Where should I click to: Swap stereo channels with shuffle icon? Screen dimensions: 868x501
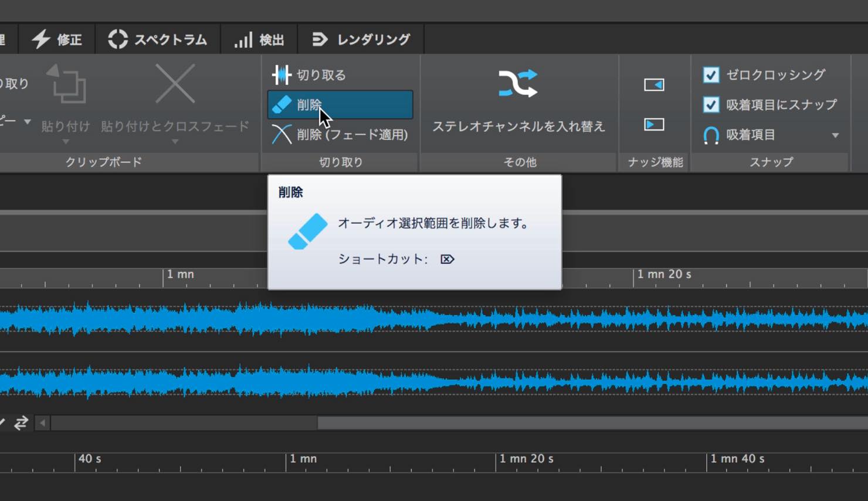(x=518, y=83)
